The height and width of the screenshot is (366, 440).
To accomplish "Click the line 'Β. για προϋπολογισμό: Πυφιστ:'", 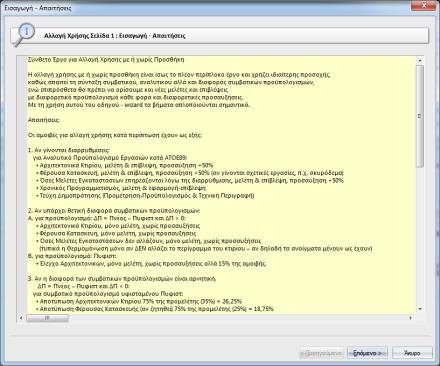I will pos(72,256).
